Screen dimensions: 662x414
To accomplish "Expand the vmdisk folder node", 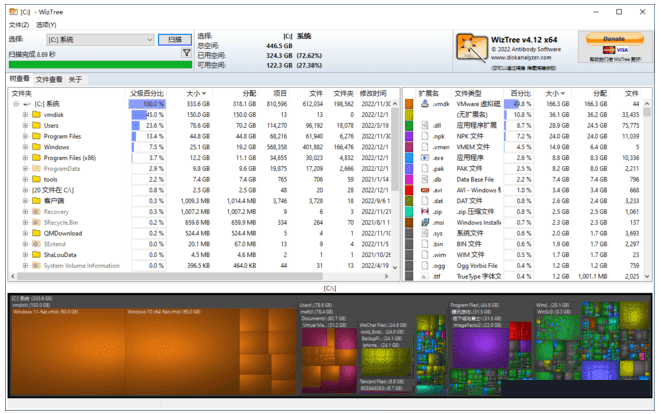I will tap(25, 114).
